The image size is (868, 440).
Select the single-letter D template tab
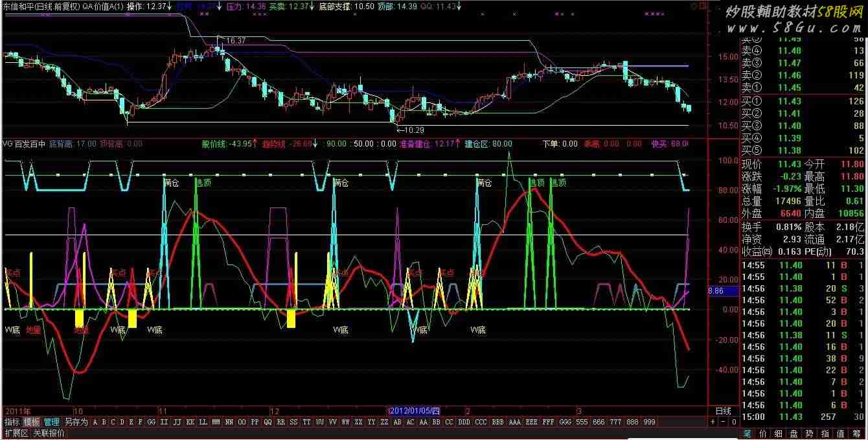(122, 422)
